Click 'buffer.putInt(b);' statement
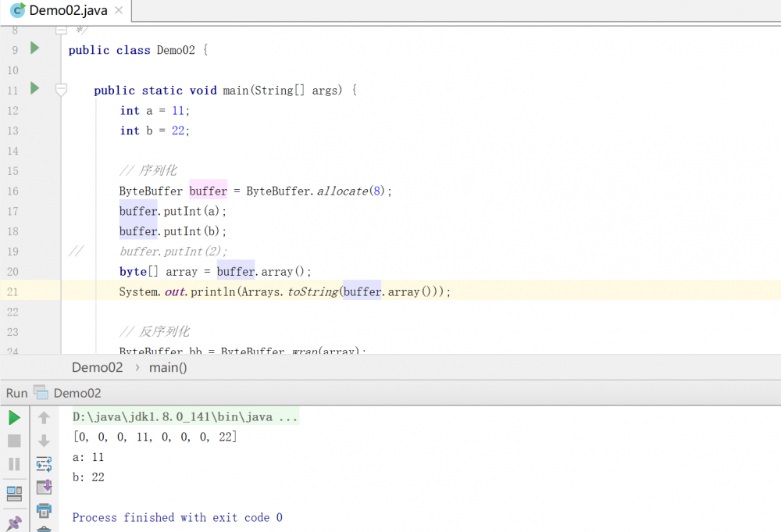781x532 pixels. point(173,231)
